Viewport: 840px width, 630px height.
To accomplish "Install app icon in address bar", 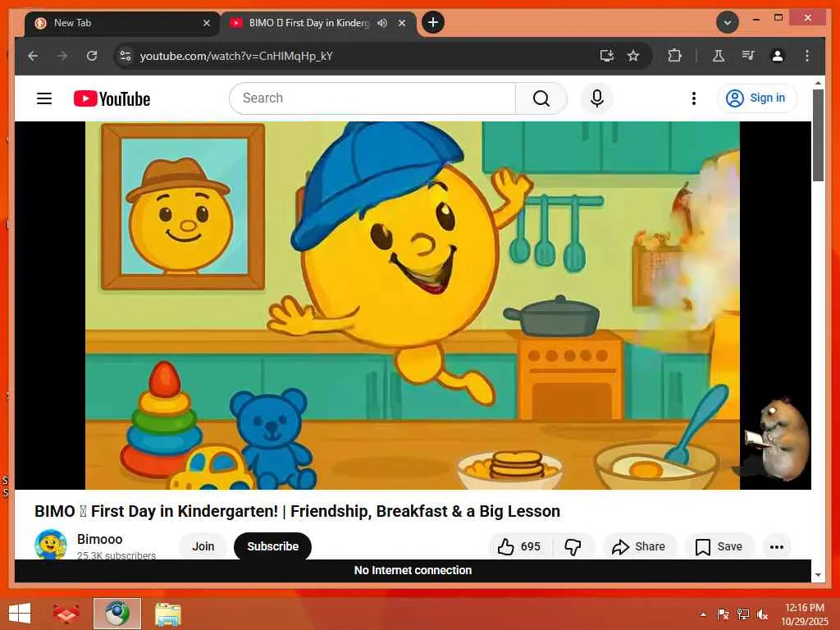I will tap(606, 56).
